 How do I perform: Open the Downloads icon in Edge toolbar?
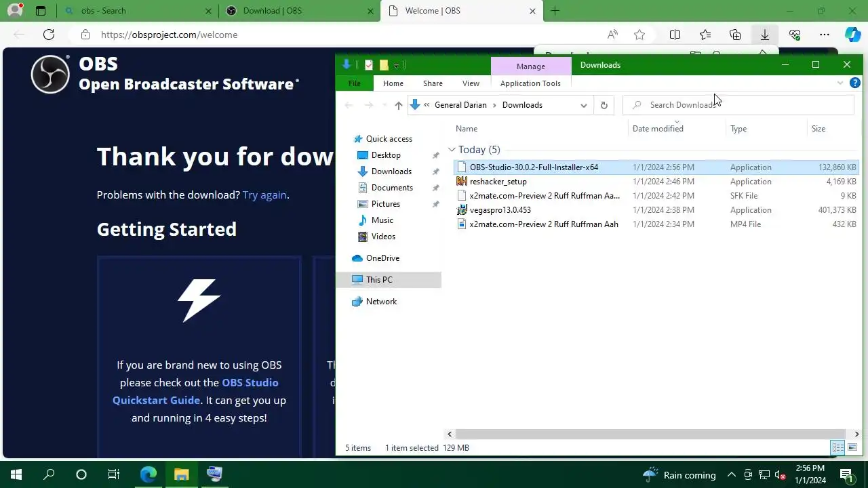click(765, 35)
